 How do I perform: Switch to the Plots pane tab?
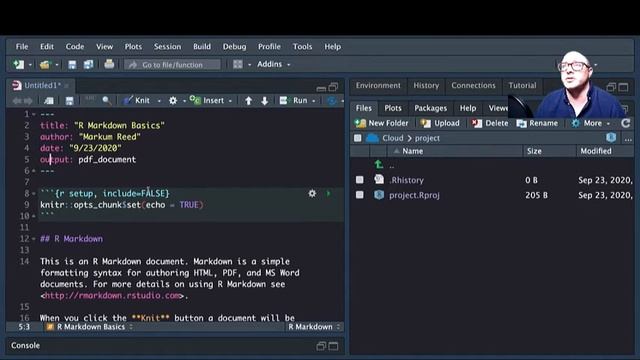coord(393,108)
